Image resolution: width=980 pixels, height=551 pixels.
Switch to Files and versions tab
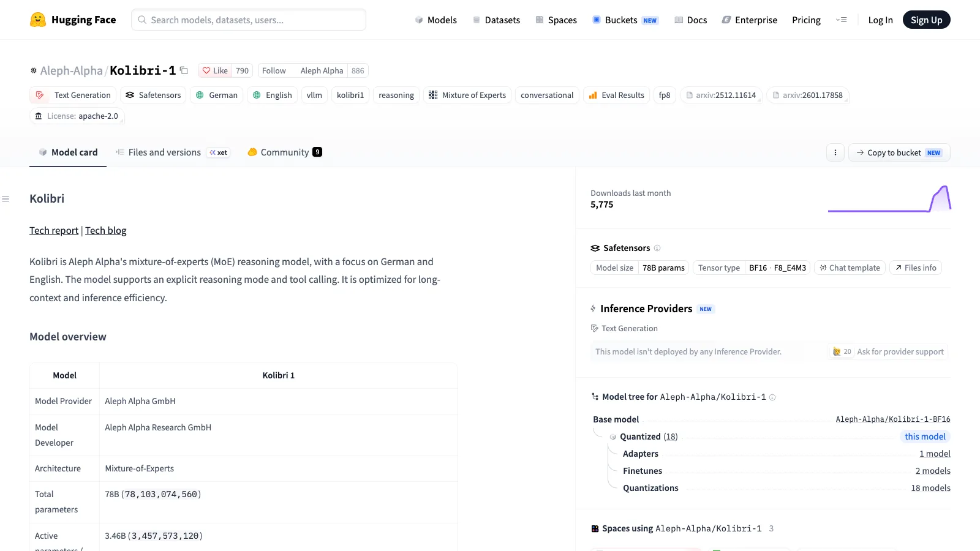[x=173, y=152]
